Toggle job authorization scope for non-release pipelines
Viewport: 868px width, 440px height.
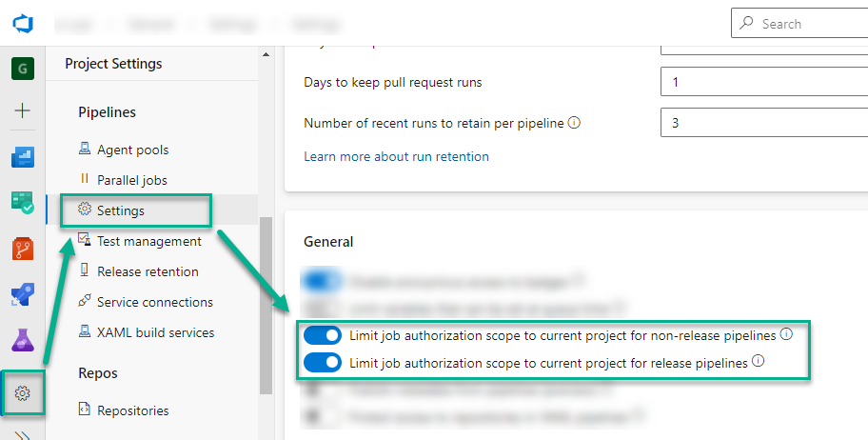tap(322, 335)
